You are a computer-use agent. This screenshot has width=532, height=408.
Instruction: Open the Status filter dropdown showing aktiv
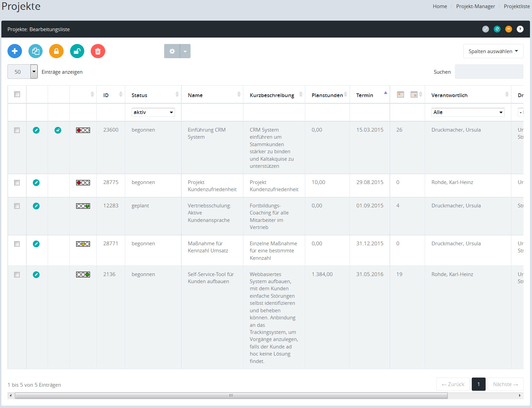153,112
